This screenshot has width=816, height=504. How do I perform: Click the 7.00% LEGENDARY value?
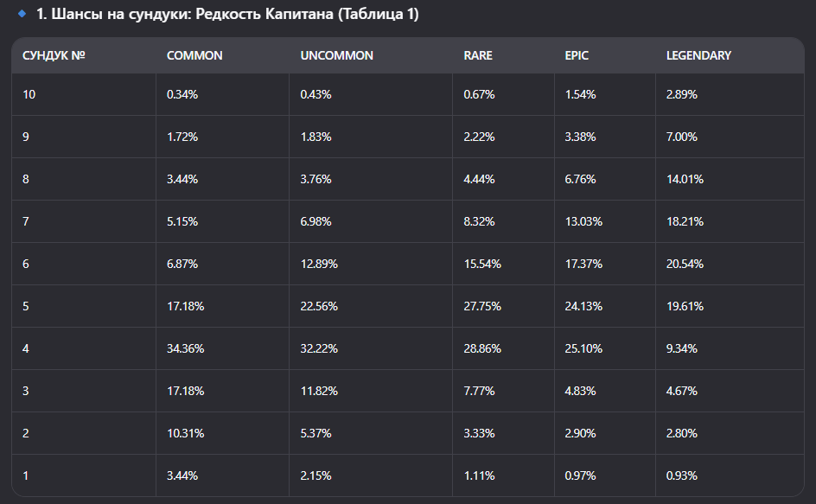pos(681,137)
